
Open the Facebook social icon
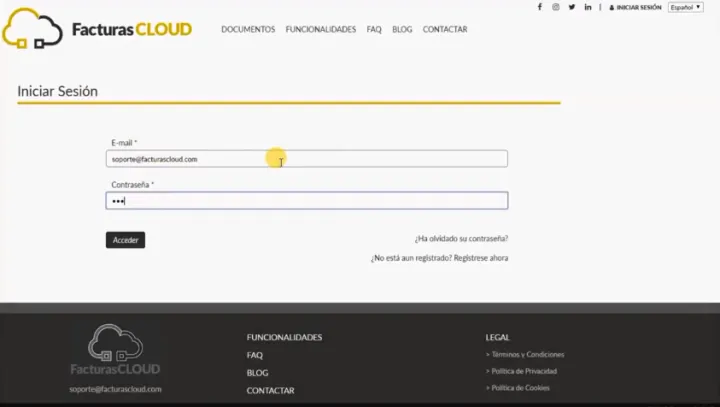pyautogui.click(x=540, y=7)
